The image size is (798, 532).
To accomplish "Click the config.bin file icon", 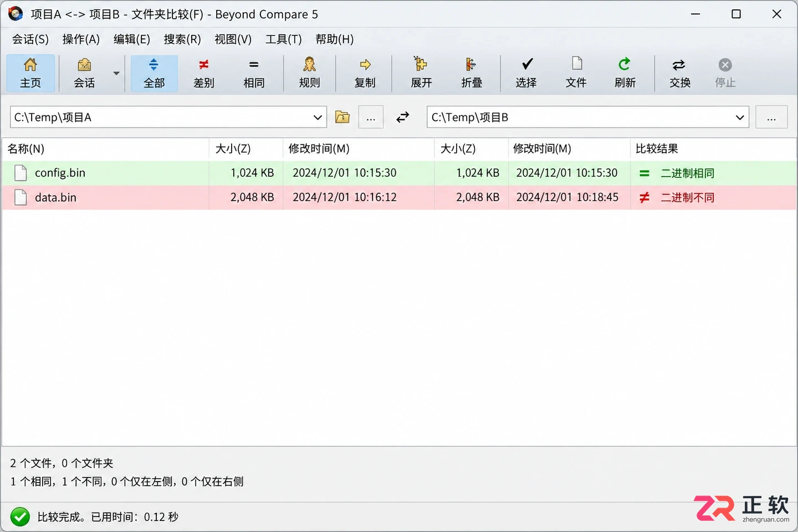I will 21,173.
